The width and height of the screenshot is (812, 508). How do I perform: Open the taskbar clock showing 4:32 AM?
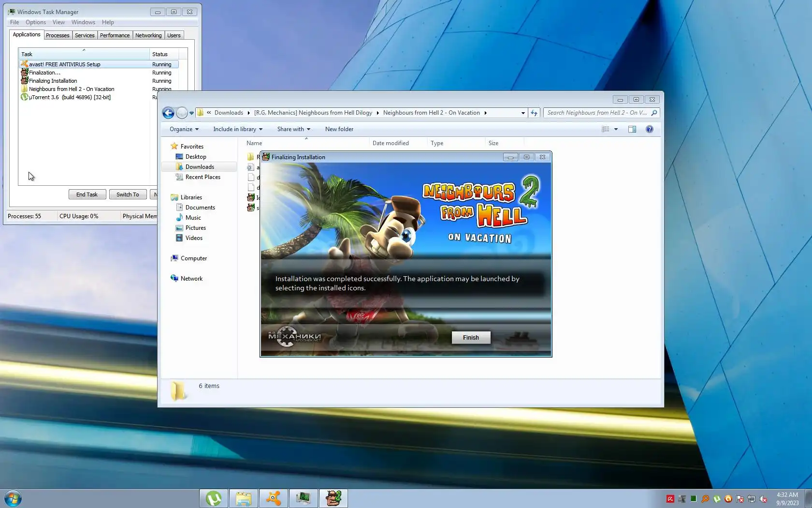click(x=787, y=499)
